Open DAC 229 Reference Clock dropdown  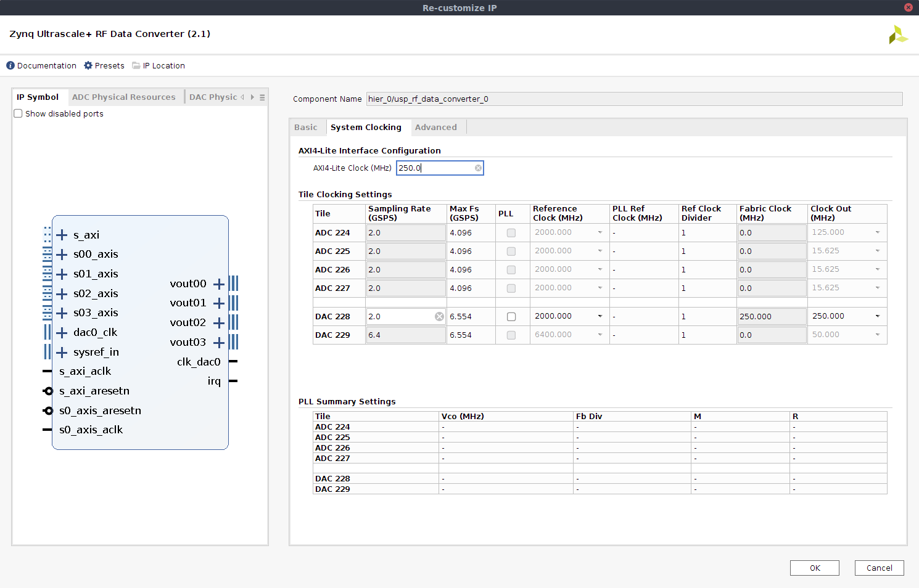[600, 335]
